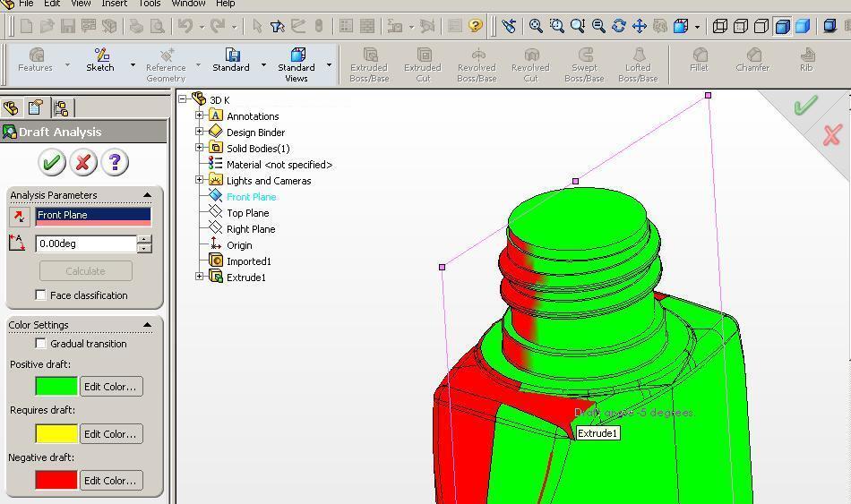Select the Zoom to Selection tool
Image resolution: width=851 pixels, height=504 pixels.
[598, 25]
